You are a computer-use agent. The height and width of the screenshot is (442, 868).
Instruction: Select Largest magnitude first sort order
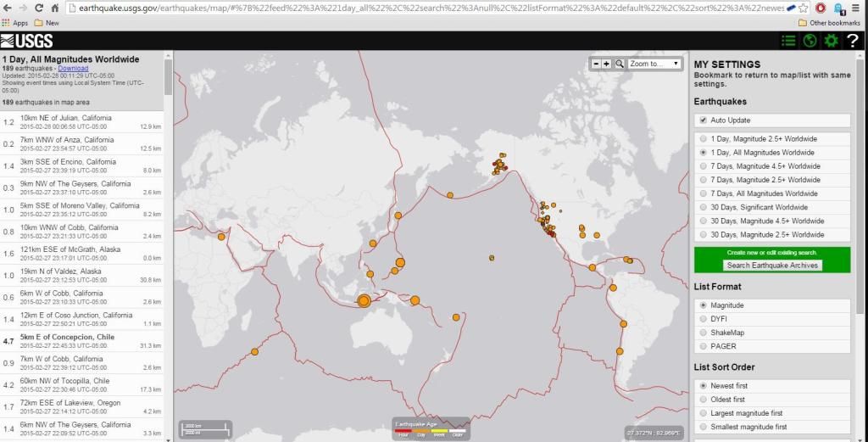click(x=702, y=413)
